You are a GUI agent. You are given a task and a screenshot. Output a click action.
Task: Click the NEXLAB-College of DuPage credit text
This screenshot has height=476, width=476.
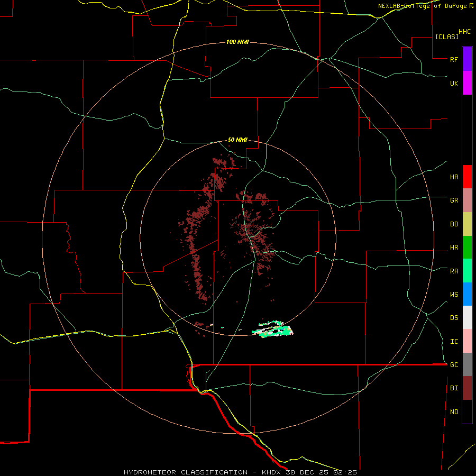click(x=422, y=6)
